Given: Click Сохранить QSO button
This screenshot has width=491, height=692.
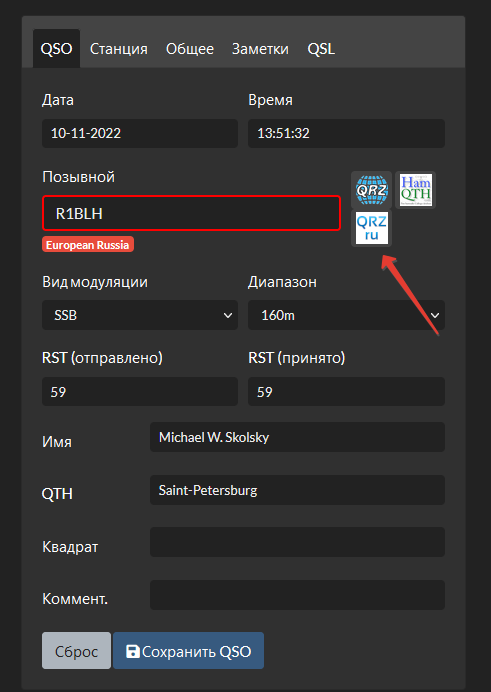Looking at the screenshot, I should pos(188,651).
